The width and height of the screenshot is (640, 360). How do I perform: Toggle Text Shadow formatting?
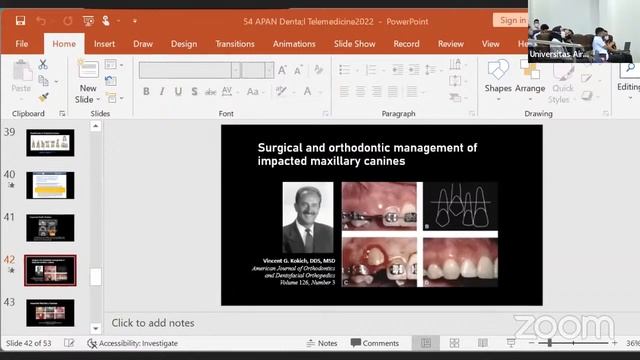(x=194, y=91)
